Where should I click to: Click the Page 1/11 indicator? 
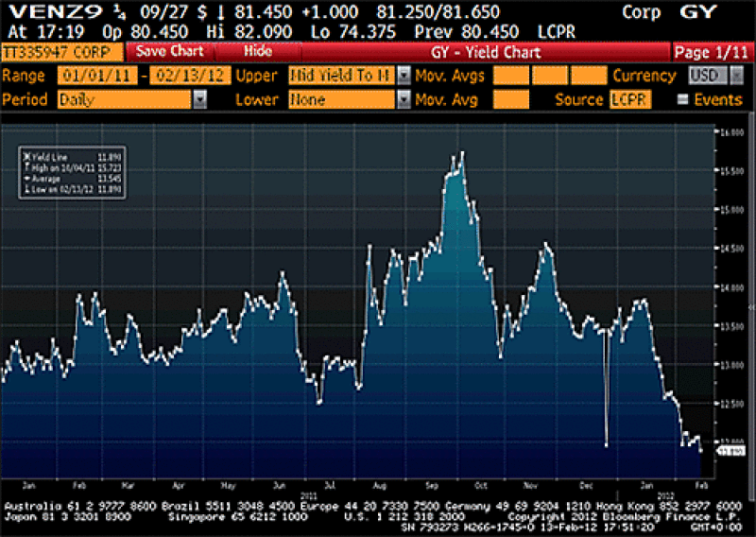712,52
